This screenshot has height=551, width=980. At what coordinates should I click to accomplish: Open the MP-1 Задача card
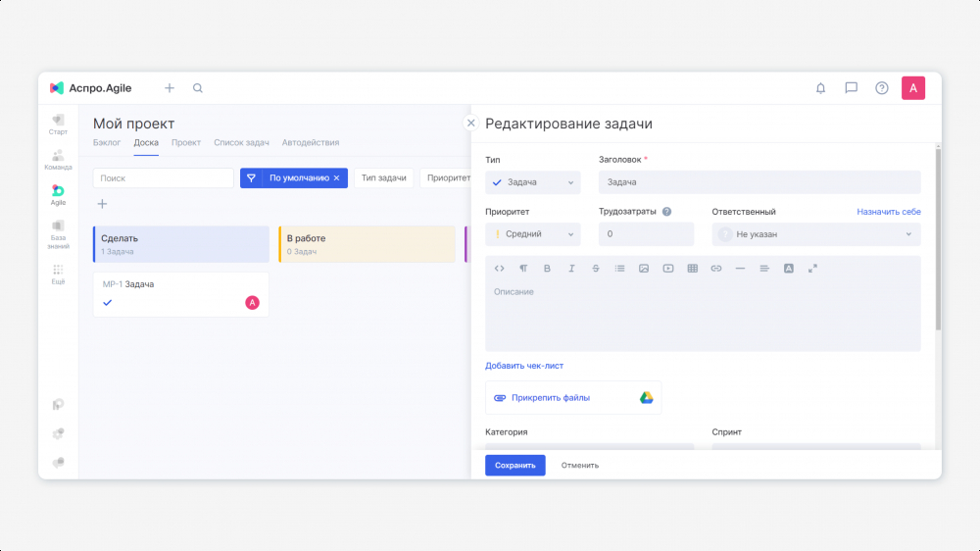pyautogui.click(x=180, y=294)
